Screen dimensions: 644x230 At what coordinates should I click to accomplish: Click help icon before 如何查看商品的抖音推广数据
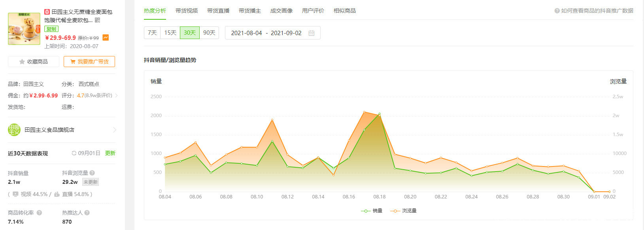click(x=557, y=11)
